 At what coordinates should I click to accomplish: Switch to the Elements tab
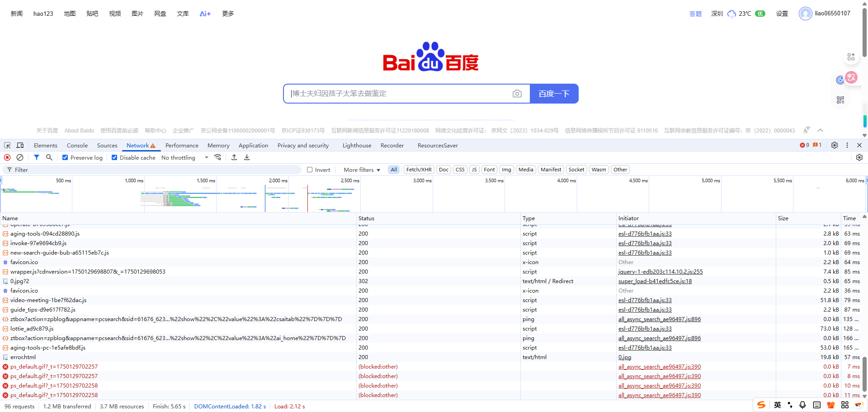point(46,145)
